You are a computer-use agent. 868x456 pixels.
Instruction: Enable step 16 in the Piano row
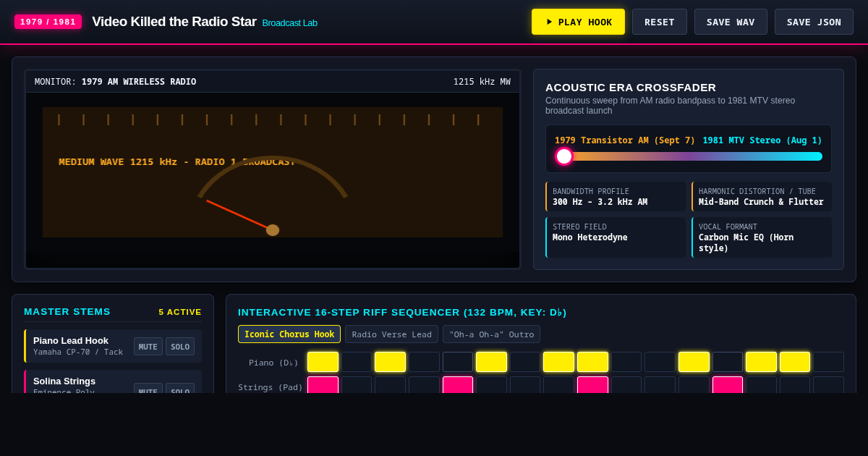[x=828, y=362]
